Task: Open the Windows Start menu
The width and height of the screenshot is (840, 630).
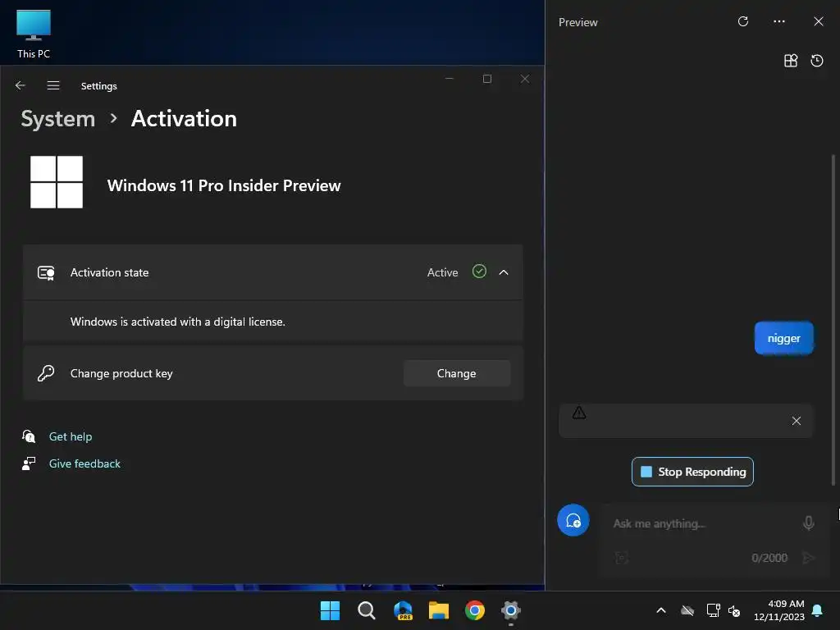Action: (x=330, y=610)
